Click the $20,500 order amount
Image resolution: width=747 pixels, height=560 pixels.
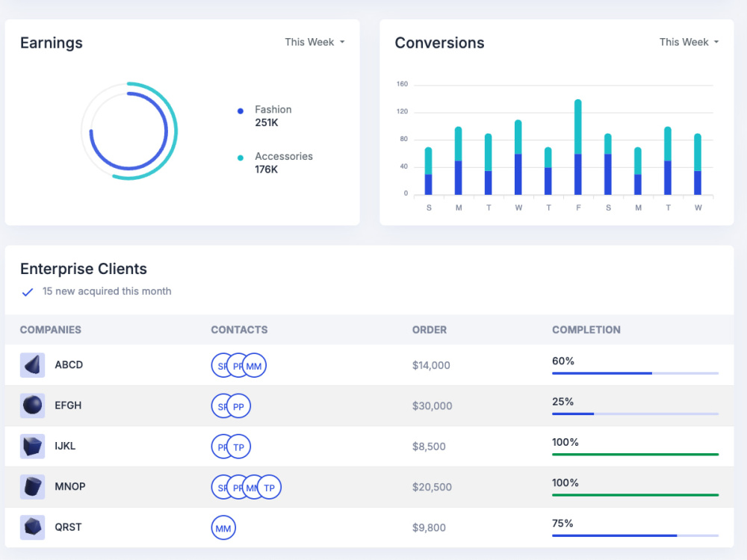coord(432,487)
